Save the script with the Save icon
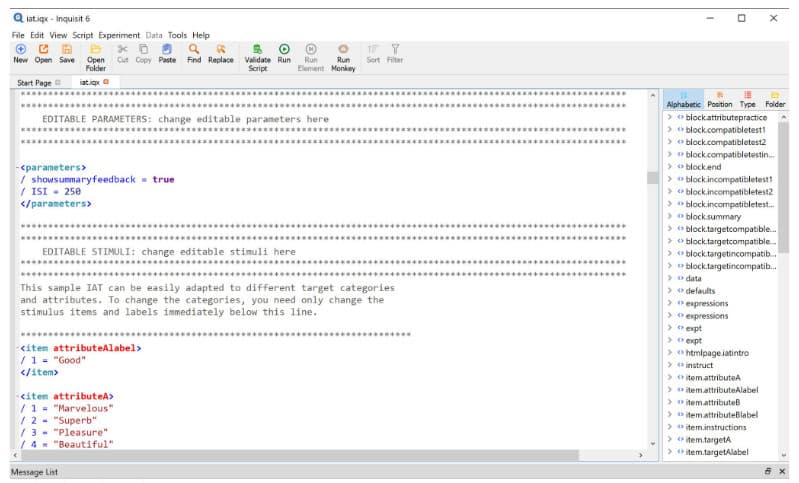 [x=67, y=49]
